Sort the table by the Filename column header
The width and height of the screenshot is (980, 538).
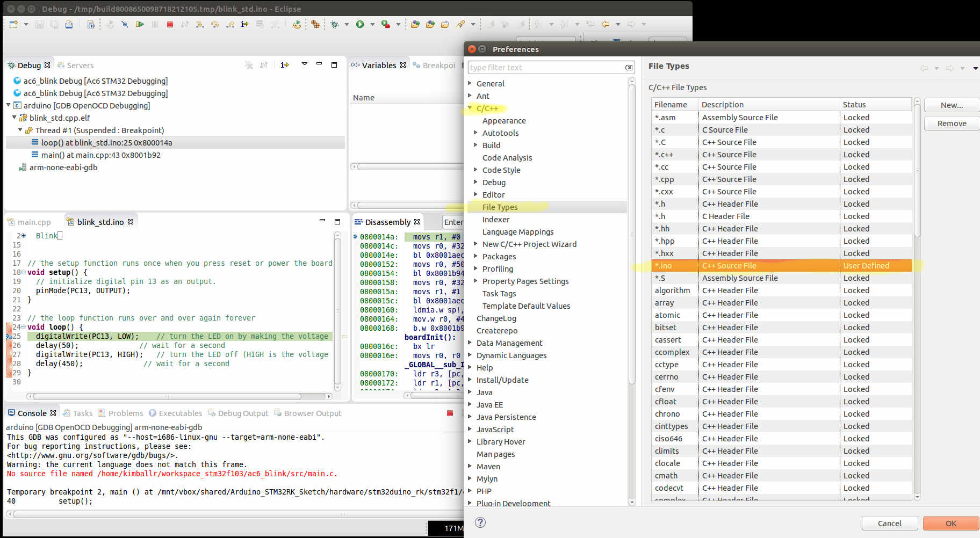point(675,104)
